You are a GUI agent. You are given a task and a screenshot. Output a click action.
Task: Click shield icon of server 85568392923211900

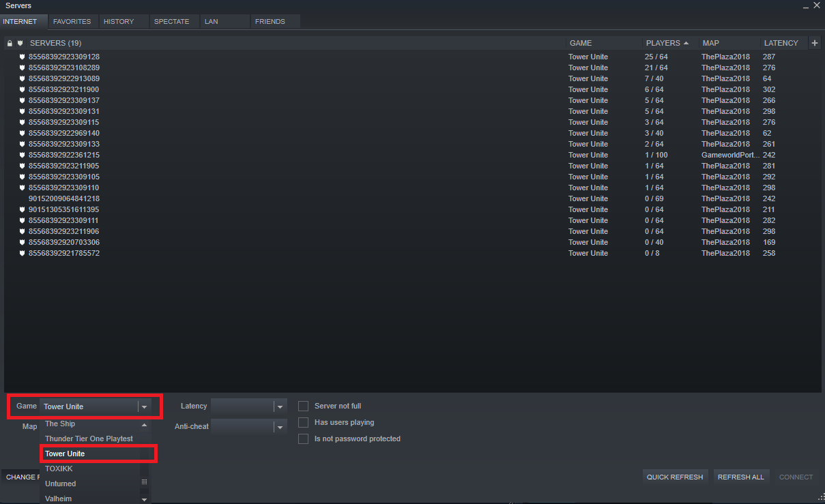22,89
